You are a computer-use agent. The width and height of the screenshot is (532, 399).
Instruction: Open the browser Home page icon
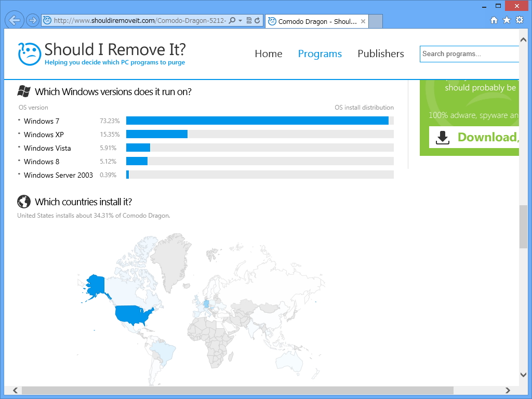point(494,20)
